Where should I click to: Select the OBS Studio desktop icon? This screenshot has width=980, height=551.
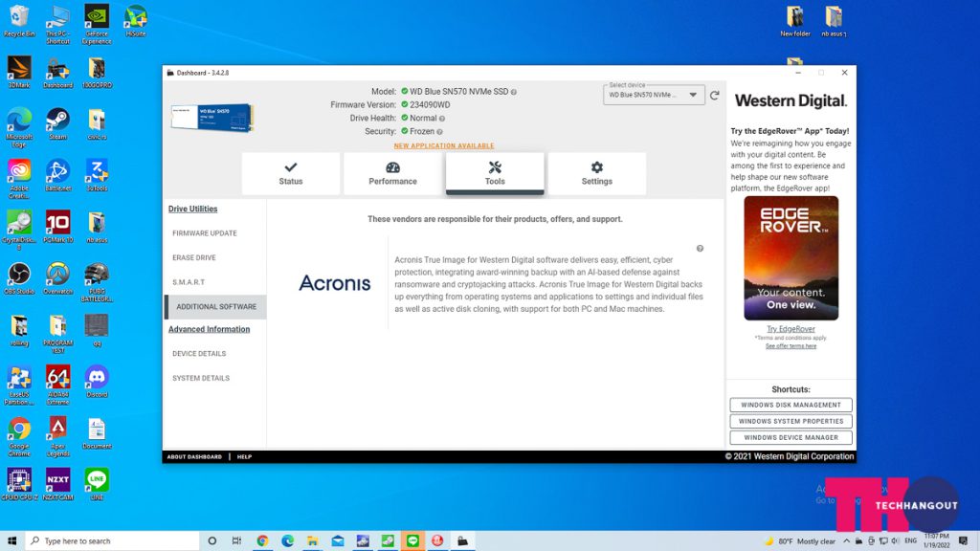tap(19, 278)
